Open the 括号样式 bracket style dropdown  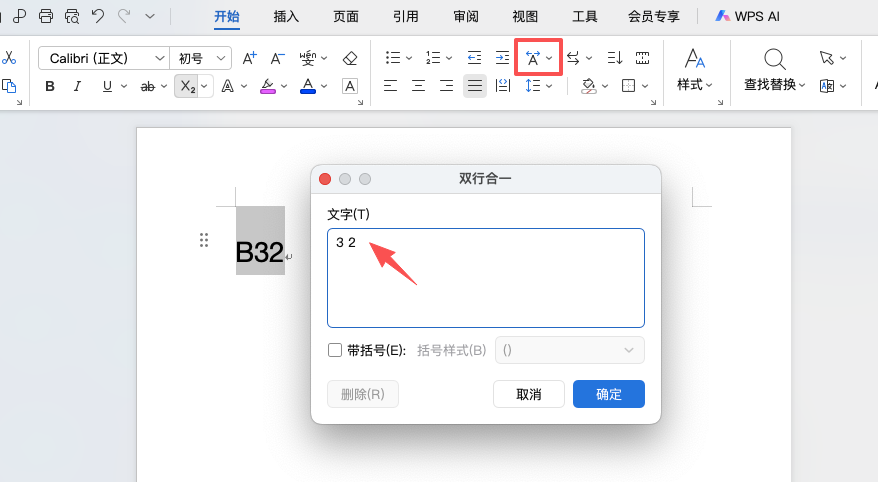[x=569, y=350]
